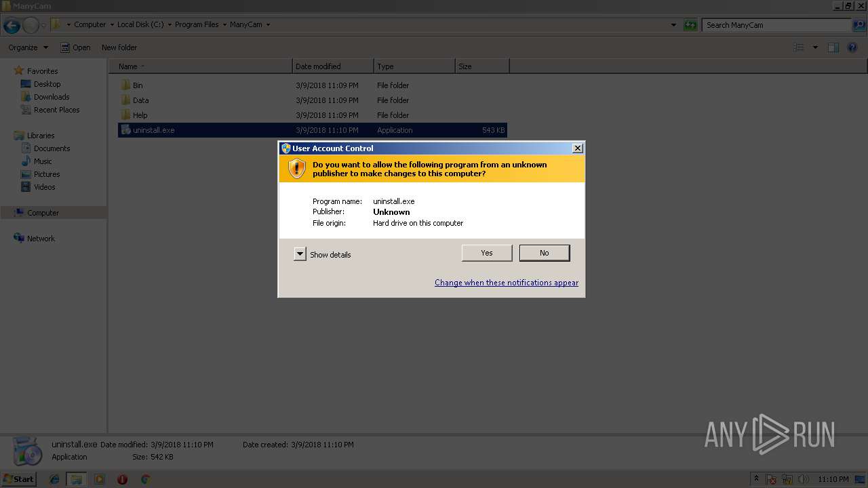Screen dimensions: 868x488
Task: Click the UAC shield warning icon
Action: pyautogui.click(x=297, y=169)
